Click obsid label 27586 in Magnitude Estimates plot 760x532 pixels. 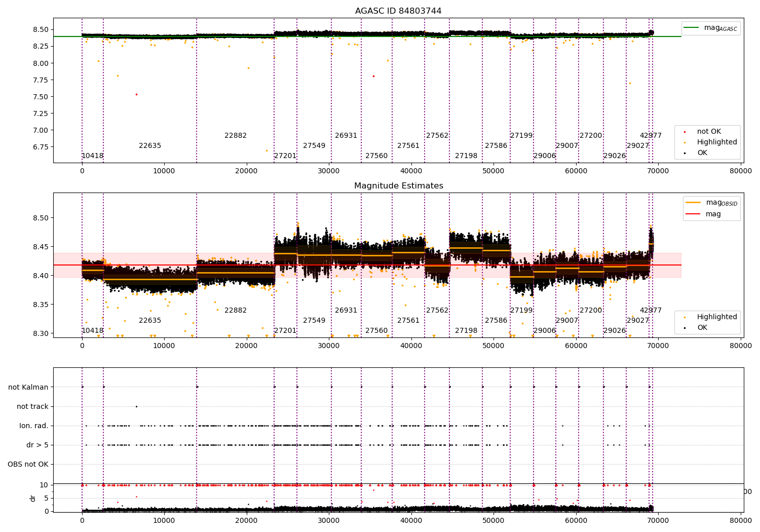tap(496, 321)
